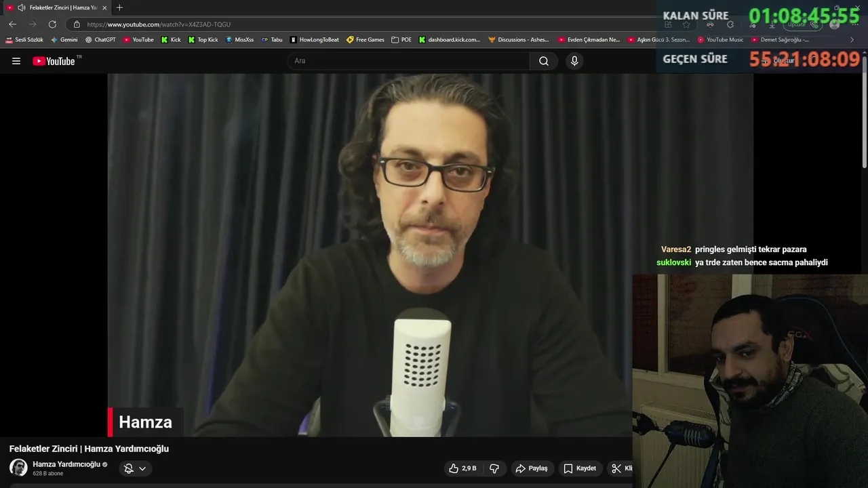
Task: Select the Felaketler Zinciri tab
Action: pyautogui.click(x=57, y=7)
